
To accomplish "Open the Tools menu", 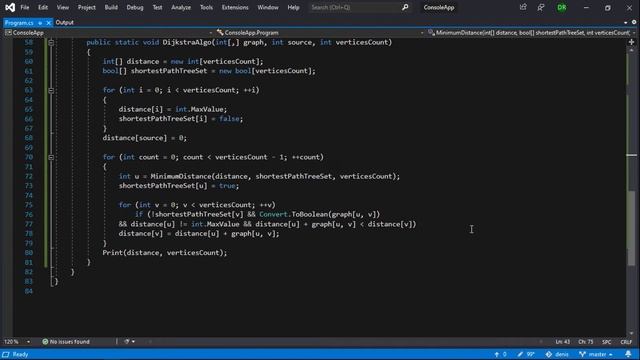I will [207, 7].
